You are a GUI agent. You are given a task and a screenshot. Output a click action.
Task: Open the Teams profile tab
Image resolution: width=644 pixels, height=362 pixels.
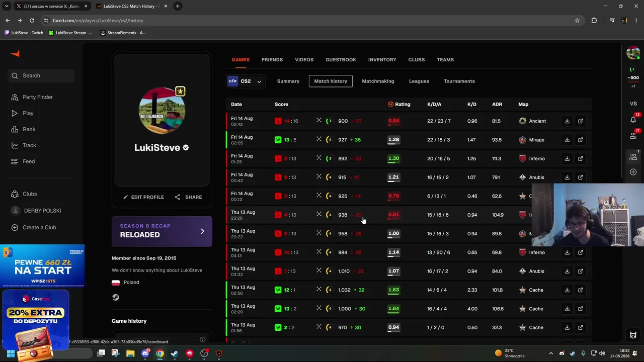pyautogui.click(x=445, y=60)
